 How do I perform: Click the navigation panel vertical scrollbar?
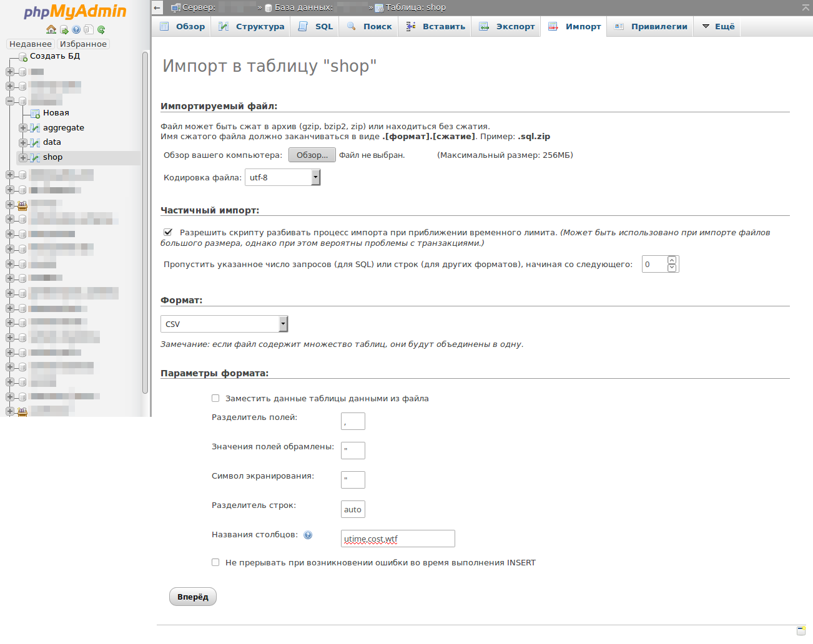pos(145,222)
